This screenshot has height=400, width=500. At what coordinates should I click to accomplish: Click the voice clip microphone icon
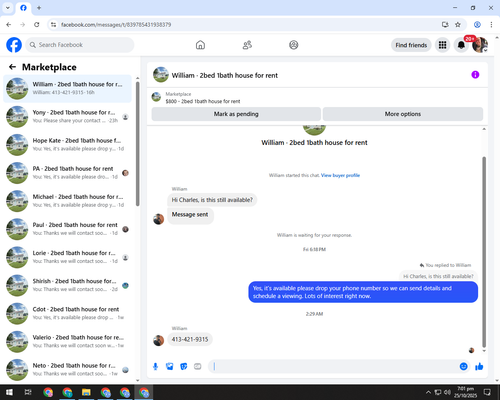(155, 367)
